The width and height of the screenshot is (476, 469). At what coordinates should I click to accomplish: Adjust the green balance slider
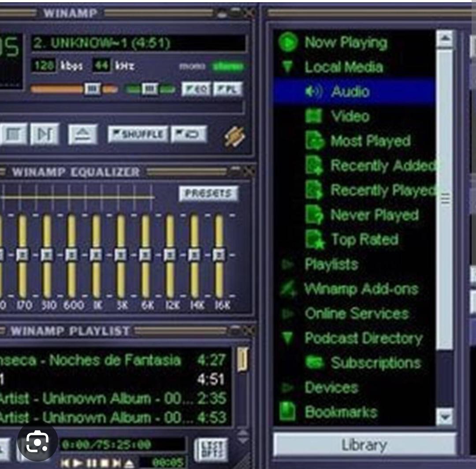tap(150, 89)
